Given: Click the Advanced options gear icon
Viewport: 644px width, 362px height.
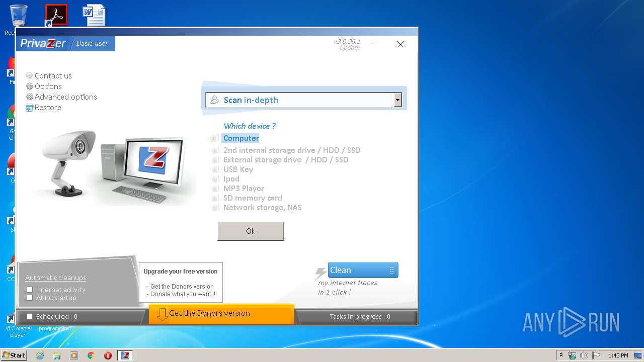Looking at the screenshot, I should click(x=29, y=97).
